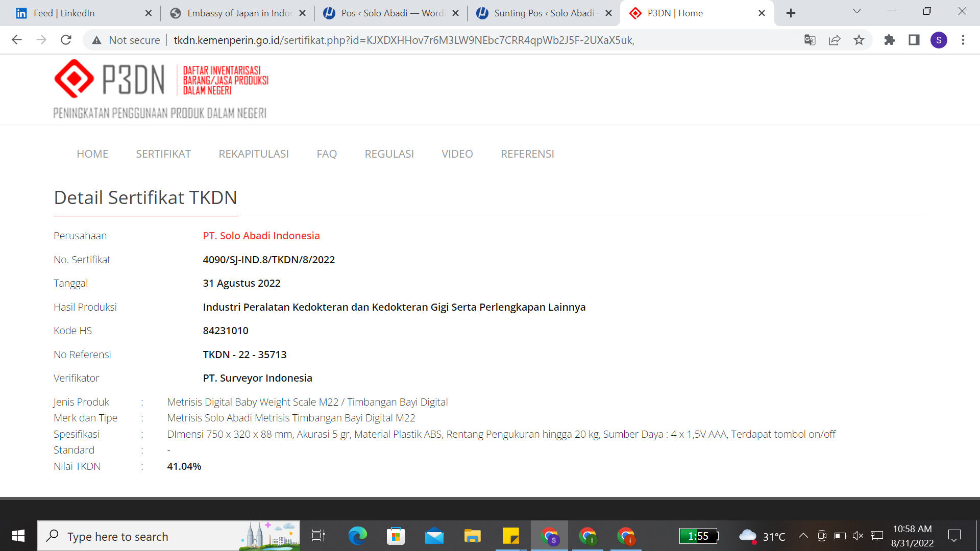Open the Chrome three-dot menu

[x=963, y=40]
